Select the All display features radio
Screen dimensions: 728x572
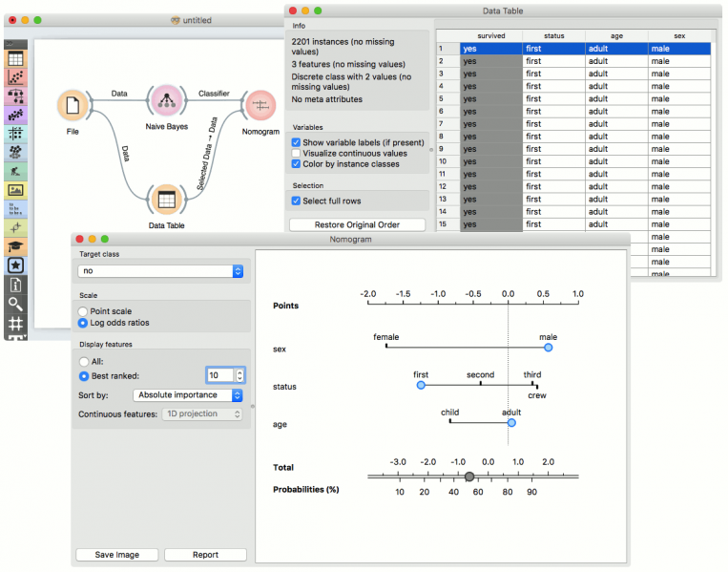tap(84, 362)
